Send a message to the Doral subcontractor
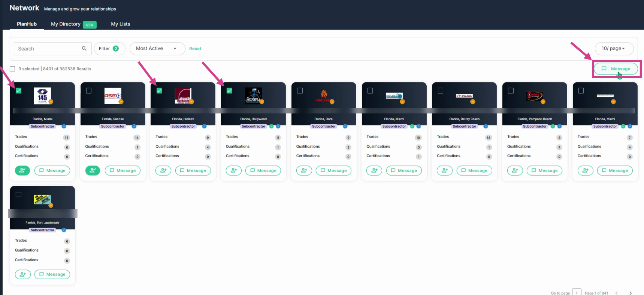644x295 pixels. pos(333,171)
